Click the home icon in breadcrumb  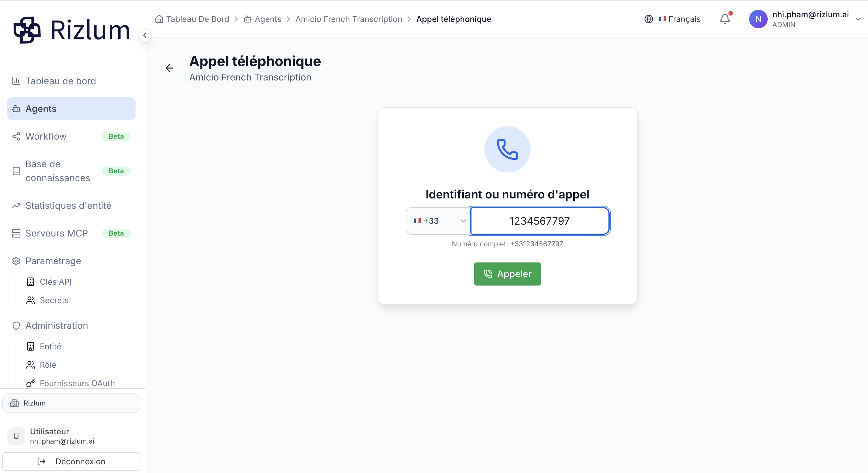tap(159, 19)
